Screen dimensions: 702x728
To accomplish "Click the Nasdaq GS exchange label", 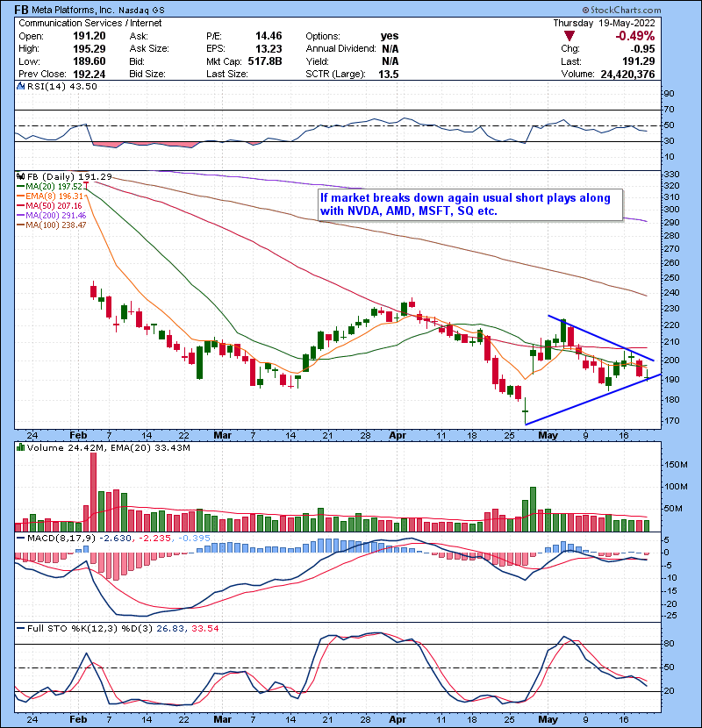I will pos(141,11).
